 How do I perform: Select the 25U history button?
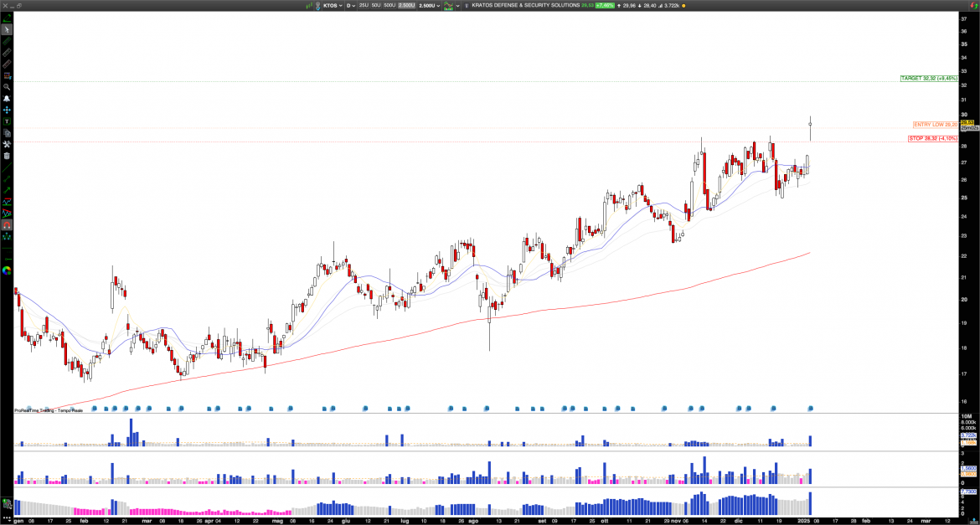(364, 5)
